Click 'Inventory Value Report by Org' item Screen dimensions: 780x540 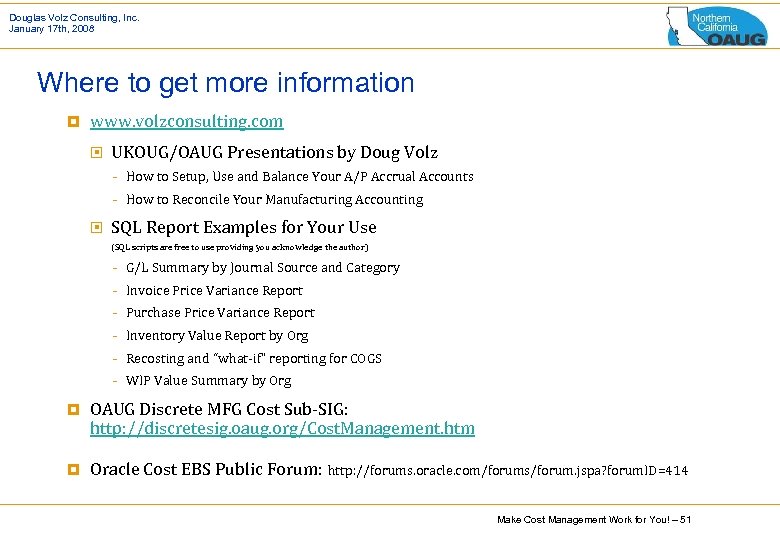217,336
